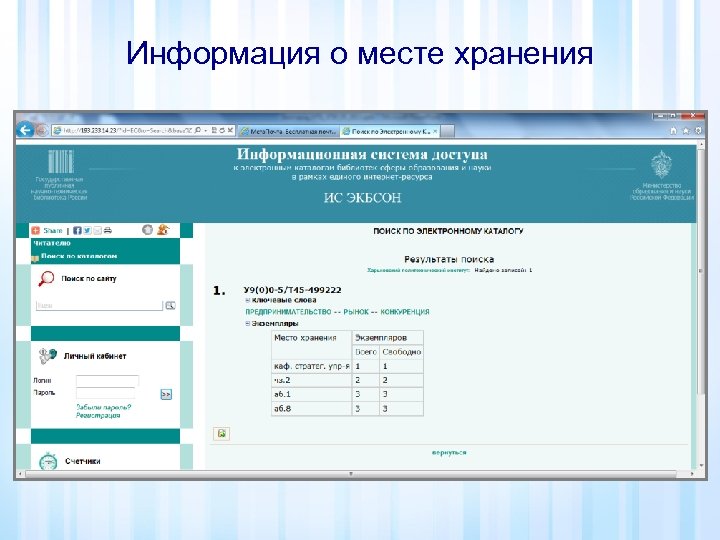
Task: Click the Забыли пароль? link
Action: [104, 407]
